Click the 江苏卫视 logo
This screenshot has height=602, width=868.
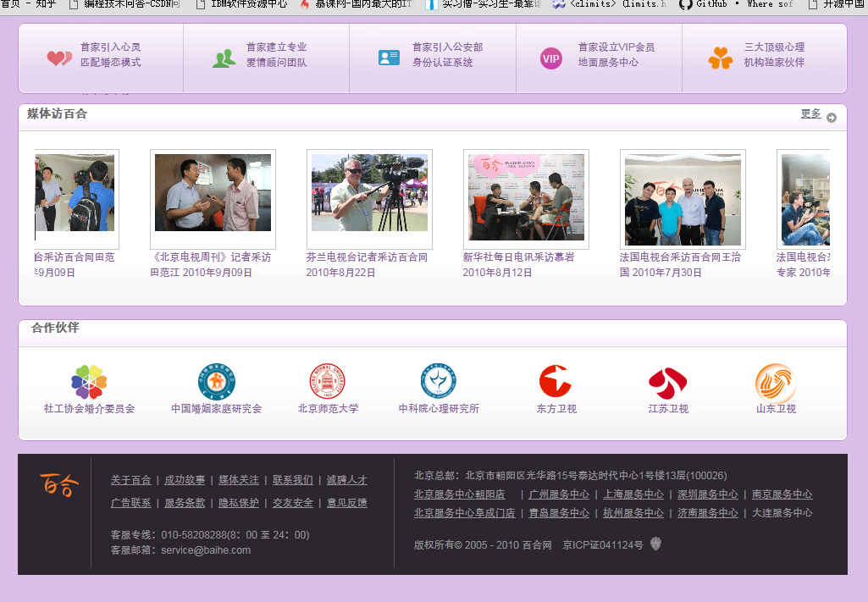(667, 383)
